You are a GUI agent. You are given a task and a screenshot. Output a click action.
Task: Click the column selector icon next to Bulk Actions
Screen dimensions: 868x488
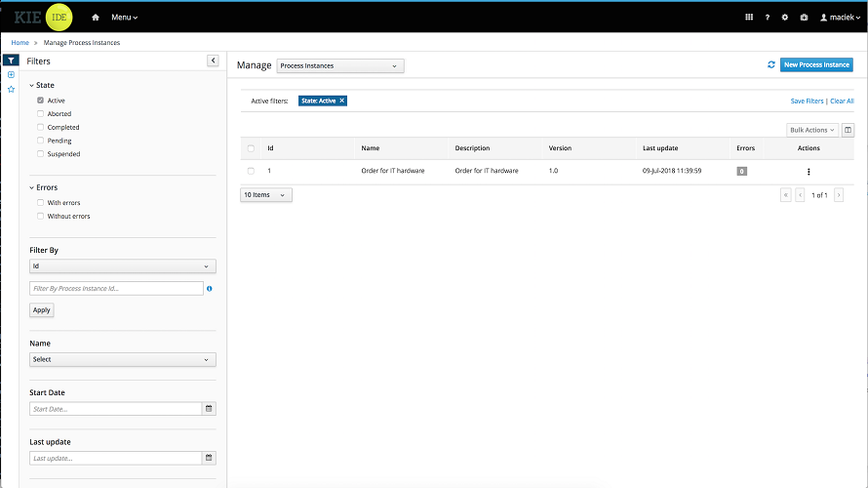pos(848,130)
